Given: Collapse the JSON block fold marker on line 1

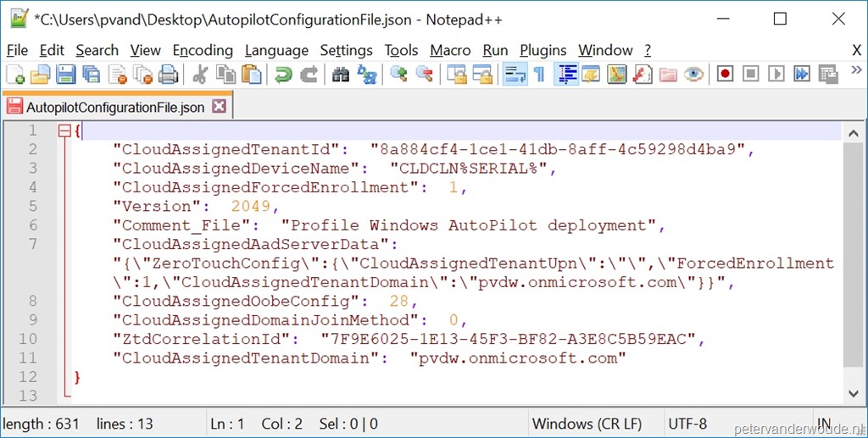Looking at the screenshot, I should coord(64,131).
